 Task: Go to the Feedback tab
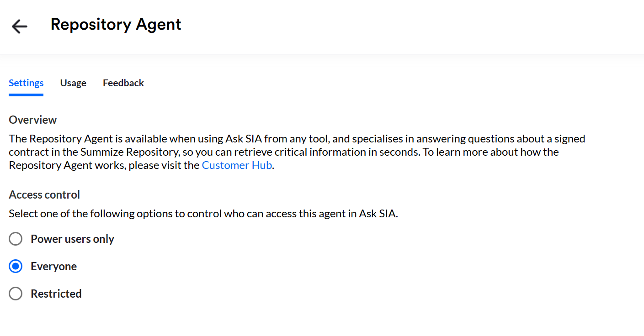pos(123,83)
